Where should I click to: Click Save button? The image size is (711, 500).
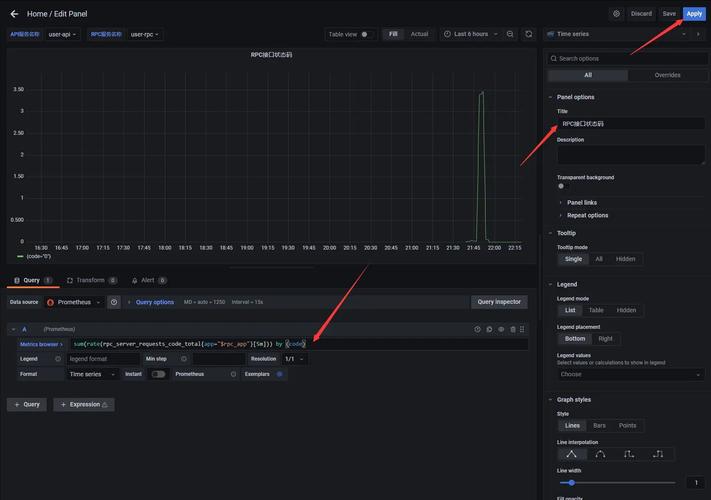click(669, 14)
